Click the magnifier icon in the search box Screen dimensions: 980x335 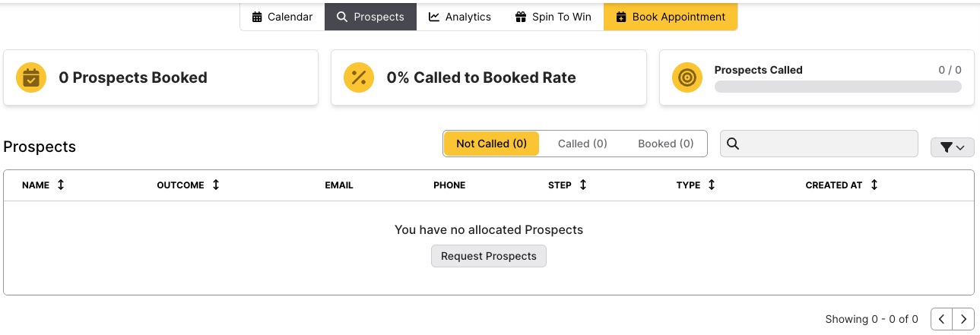pos(734,144)
